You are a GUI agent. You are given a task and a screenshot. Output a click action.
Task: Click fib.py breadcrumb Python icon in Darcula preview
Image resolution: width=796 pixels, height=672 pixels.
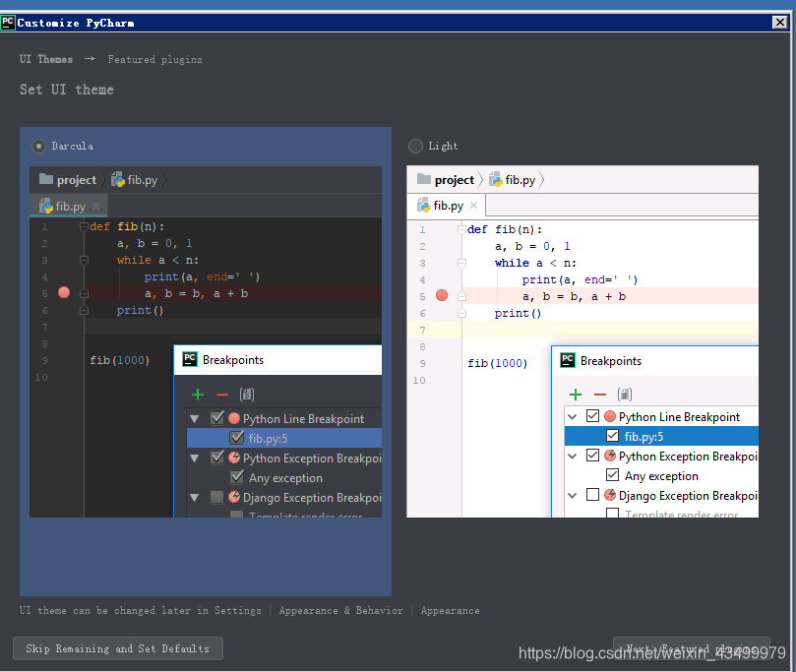pyautogui.click(x=118, y=179)
